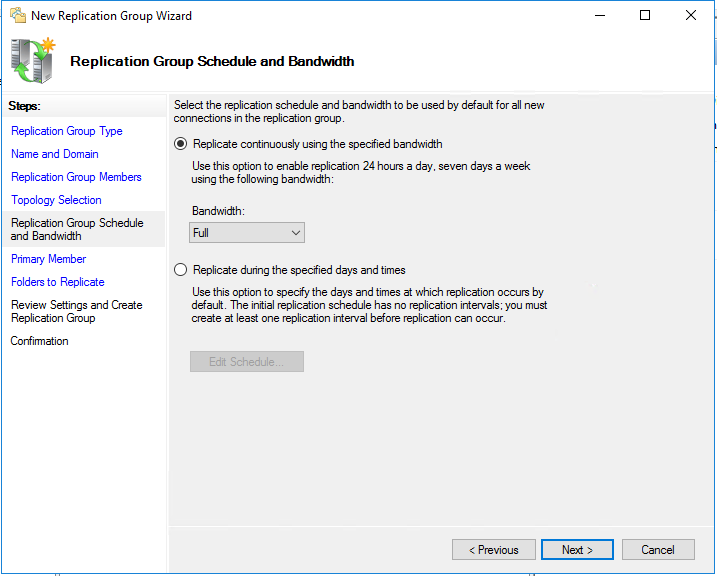Open the Name and Domain step
Screen dimensions: 717x576
(55, 154)
